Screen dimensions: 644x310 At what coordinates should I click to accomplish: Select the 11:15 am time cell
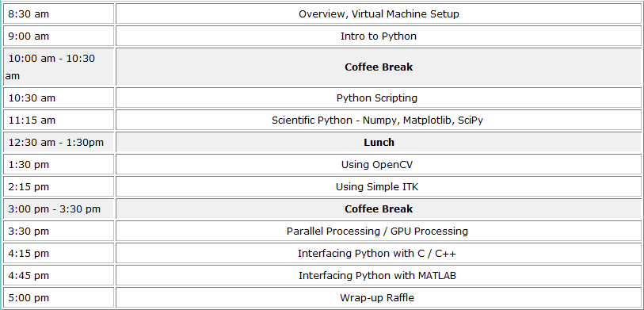pos(59,120)
